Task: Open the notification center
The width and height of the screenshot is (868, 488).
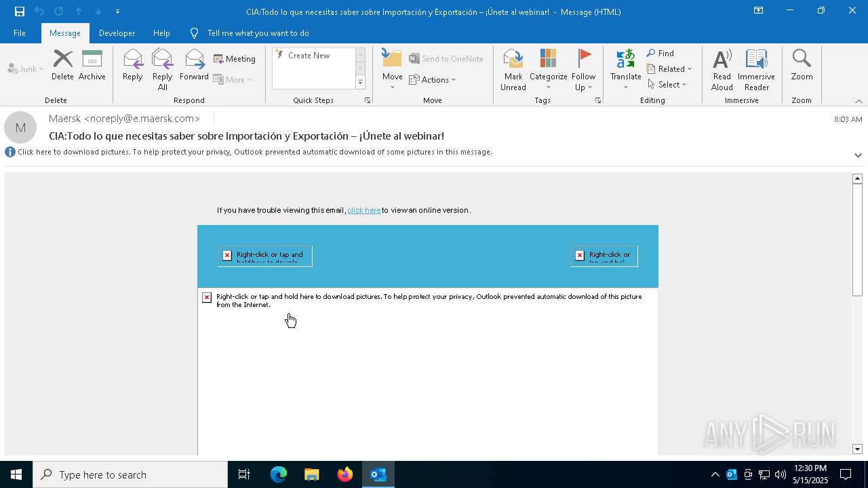Action: tap(846, 474)
